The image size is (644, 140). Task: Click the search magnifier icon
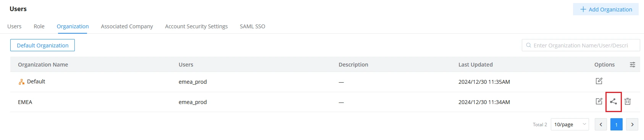point(529,45)
